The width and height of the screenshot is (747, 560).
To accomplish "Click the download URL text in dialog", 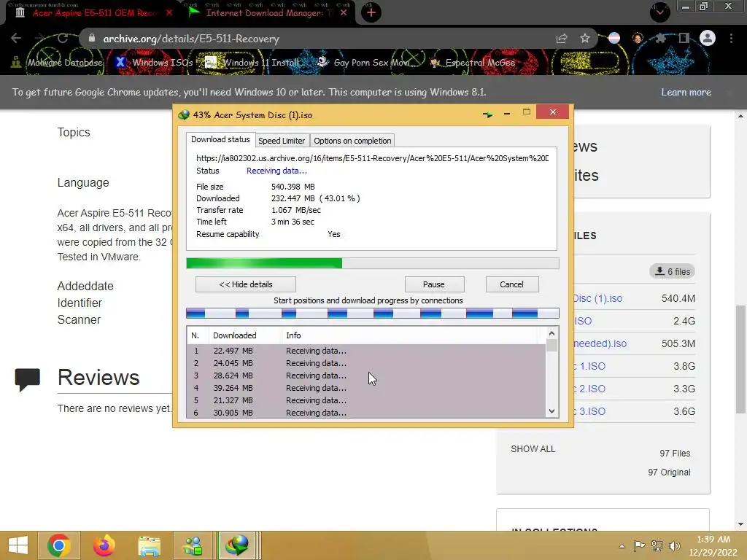I will point(373,158).
